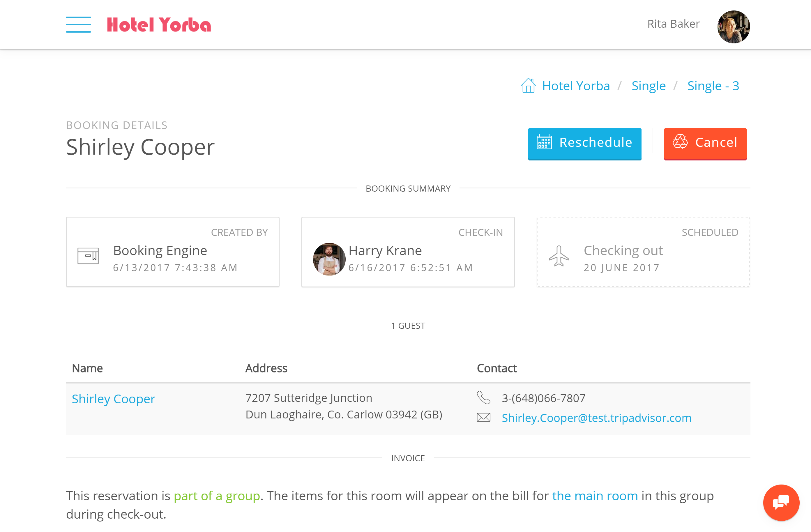The width and height of the screenshot is (811, 532).
Task: Click the phone icon beside number
Action: pyautogui.click(x=483, y=397)
